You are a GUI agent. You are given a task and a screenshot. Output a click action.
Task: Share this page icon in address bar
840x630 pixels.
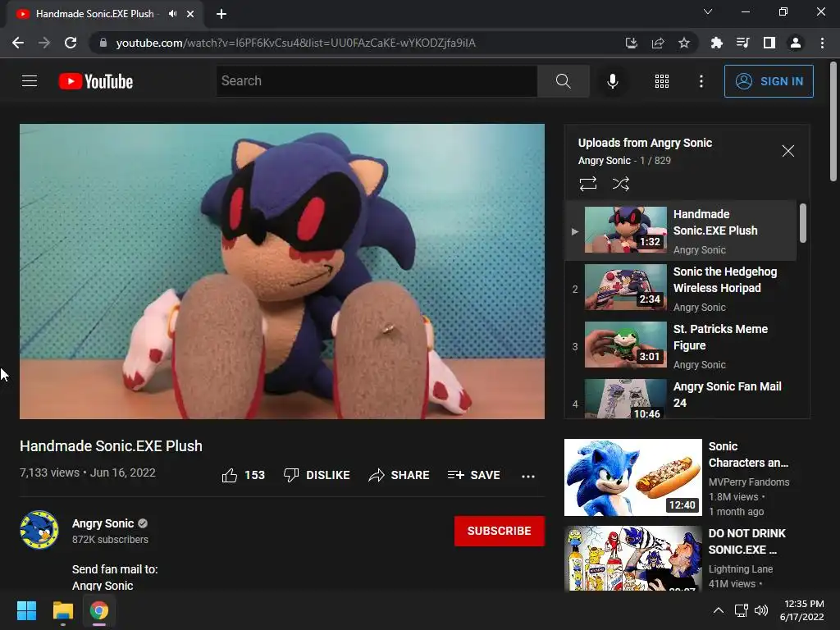pos(657,43)
